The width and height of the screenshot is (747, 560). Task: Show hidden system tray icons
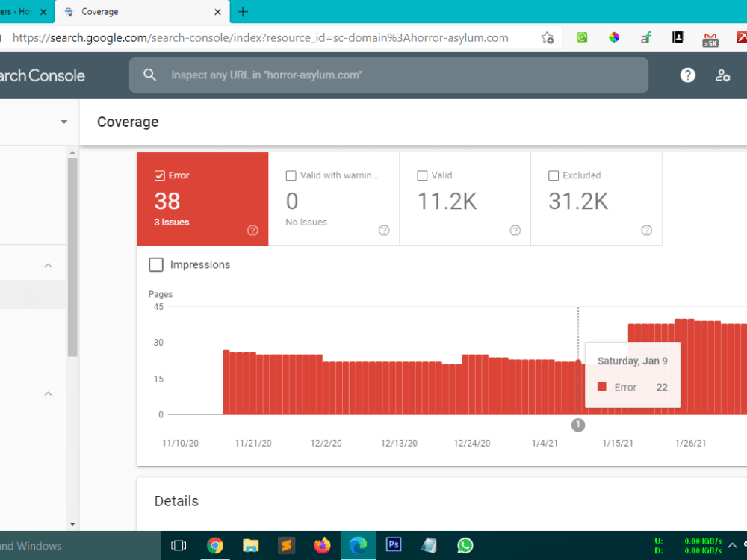pyautogui.click(x=732, y=546)
